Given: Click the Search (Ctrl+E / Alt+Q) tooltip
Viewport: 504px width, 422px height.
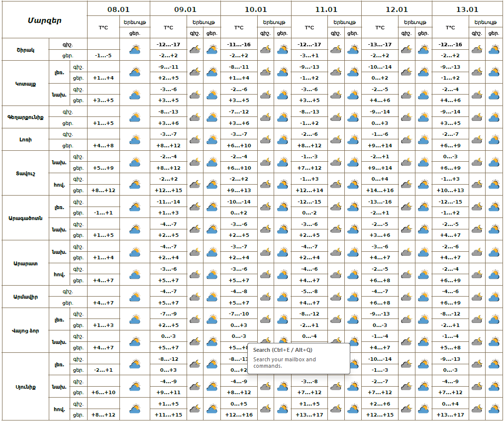Looking at the screenshot, I should point(298,358).
